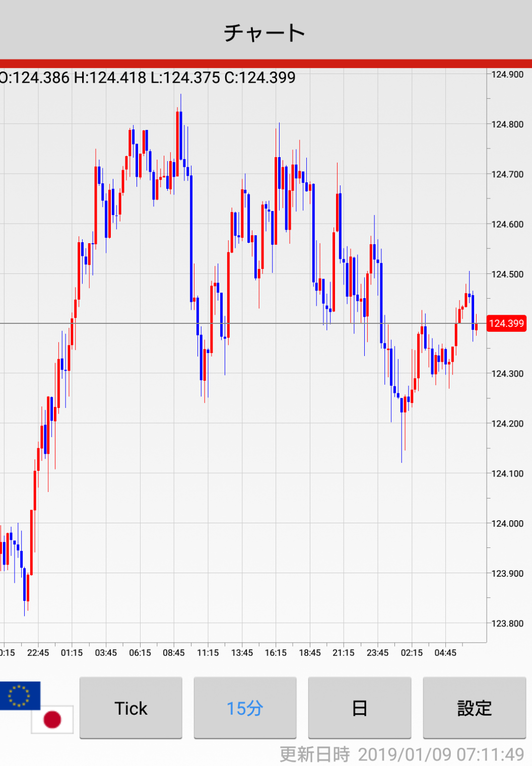Tap the 124.900 price axis label

(507, 75)
